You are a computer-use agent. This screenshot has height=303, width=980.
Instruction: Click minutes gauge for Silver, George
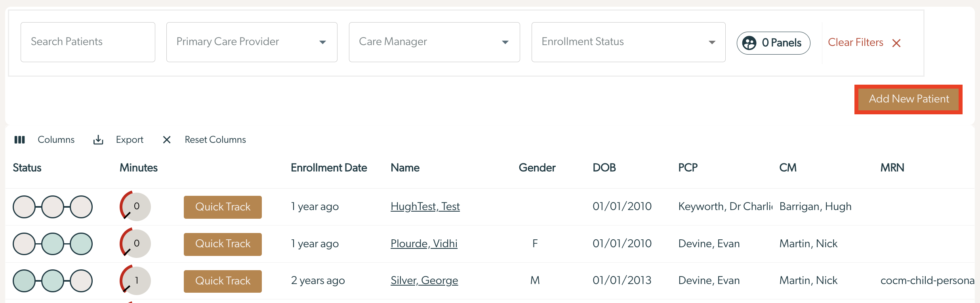[x=135, y=280]
